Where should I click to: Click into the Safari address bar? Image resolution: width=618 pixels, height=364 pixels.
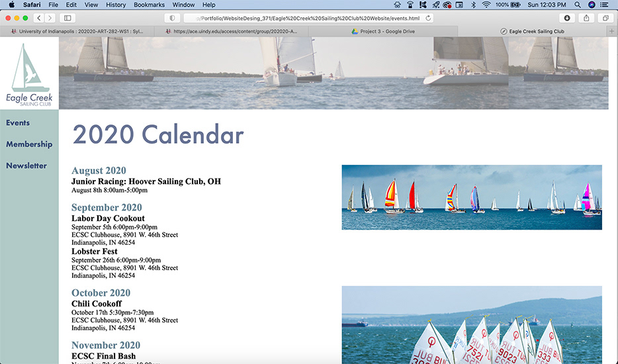[x=308, y=18]
